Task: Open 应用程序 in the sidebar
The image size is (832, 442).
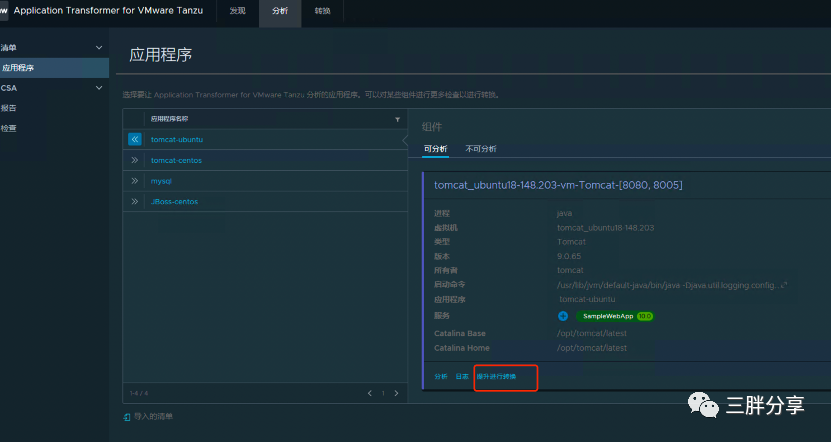Action: [54, 68]
